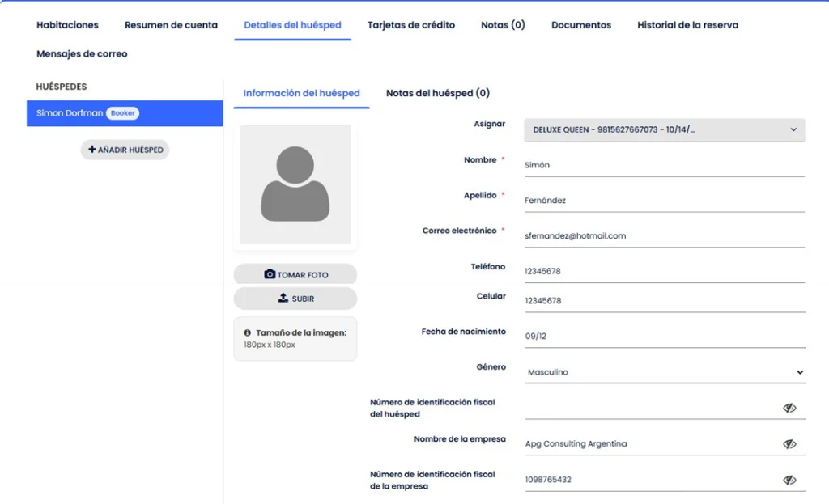
Task: Expand the Género dropdown
Action: coord(664,372)
